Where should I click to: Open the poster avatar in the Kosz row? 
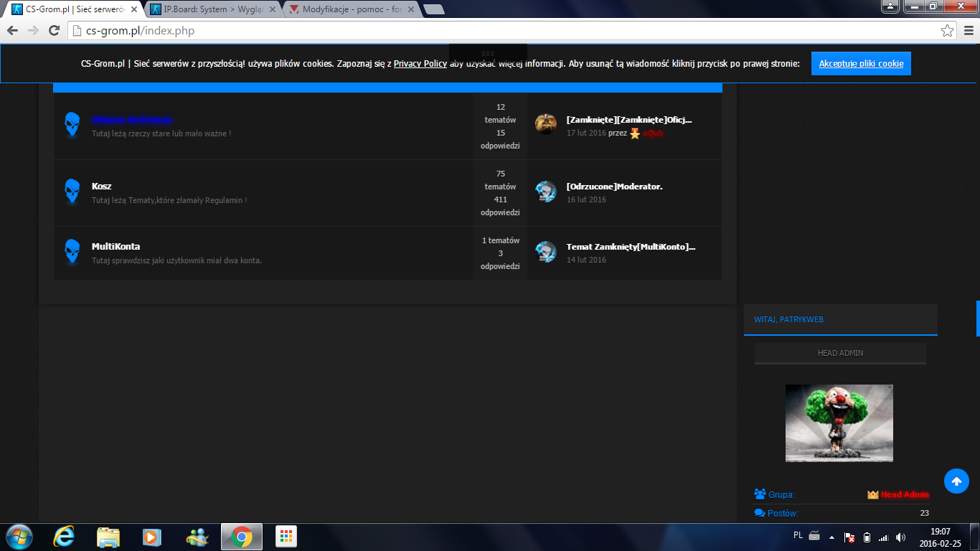546,192
